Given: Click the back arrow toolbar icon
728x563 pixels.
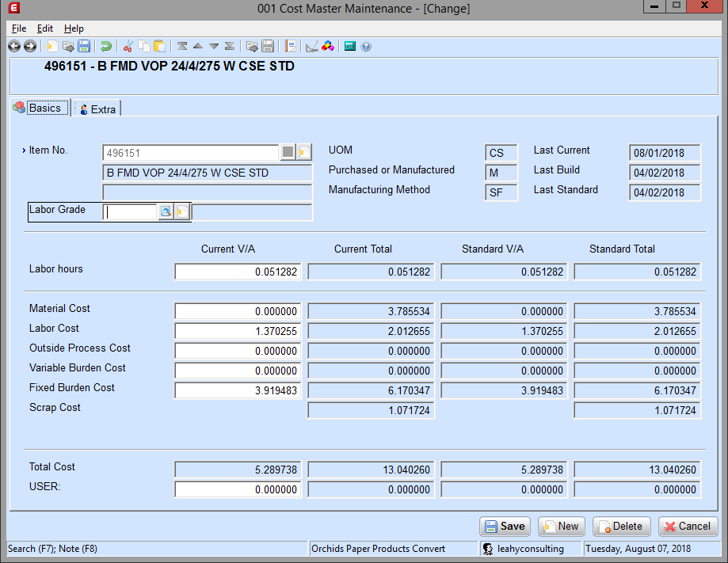Looking at the screenshot, I should pyautogui.click(x=14, y=46).
